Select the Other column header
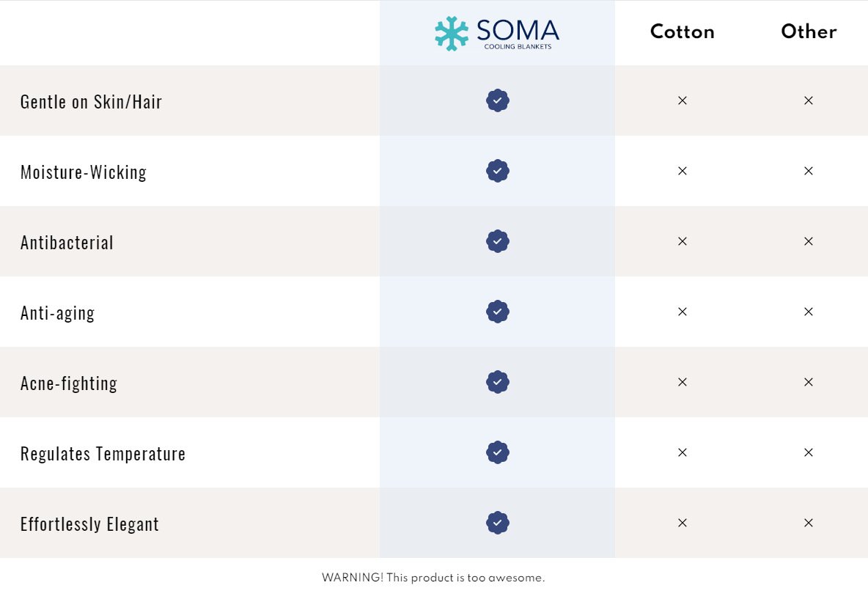The width and height of the screenshot is (868, 599). click(x=809, y=32)
